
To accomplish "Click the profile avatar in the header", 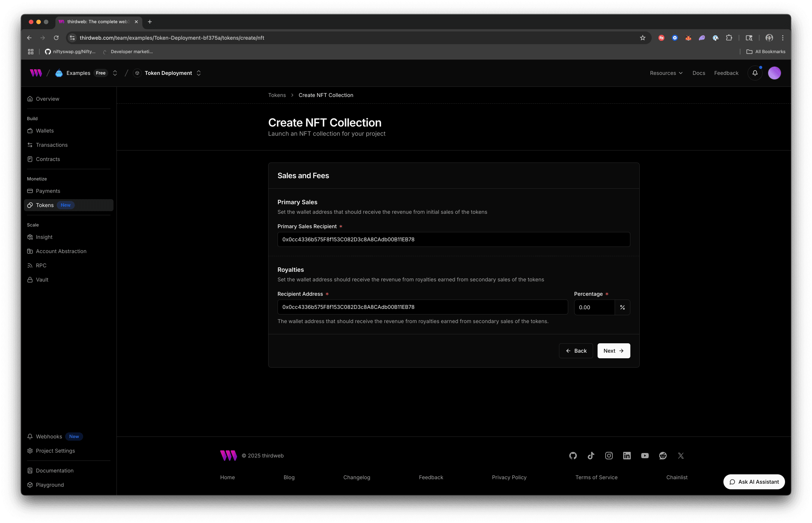I will point(774,73).
